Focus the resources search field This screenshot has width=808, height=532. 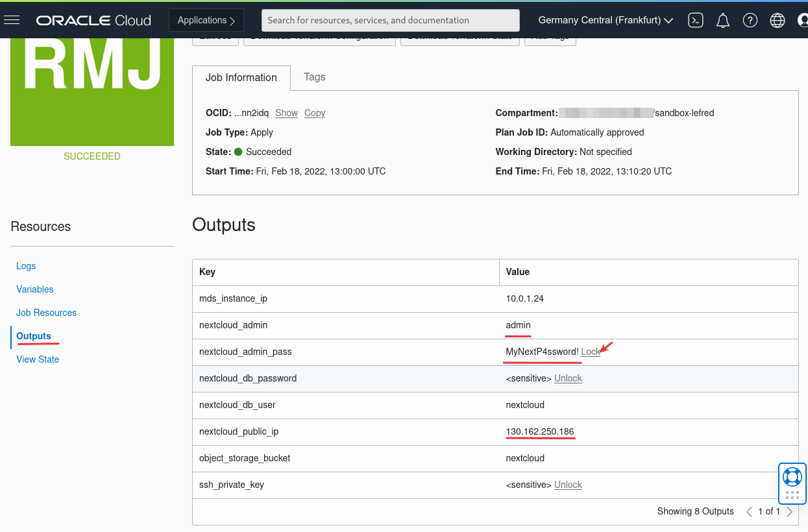(x=391, y=20)
